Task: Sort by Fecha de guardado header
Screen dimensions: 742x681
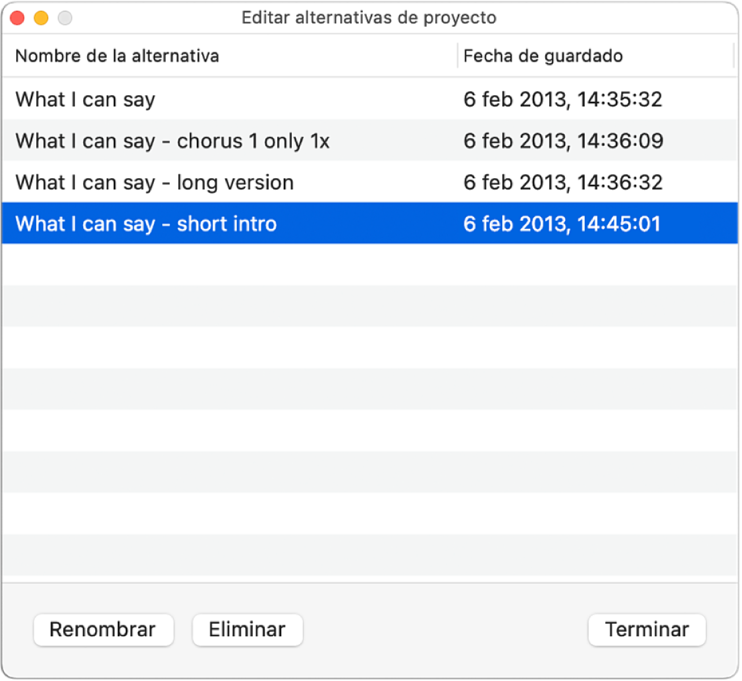Action: 543,56
